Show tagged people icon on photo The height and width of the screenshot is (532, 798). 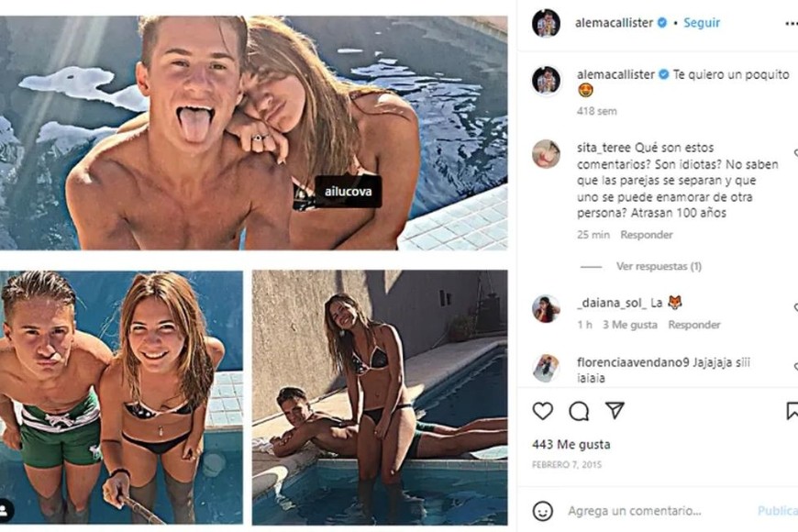coord(7,510)
